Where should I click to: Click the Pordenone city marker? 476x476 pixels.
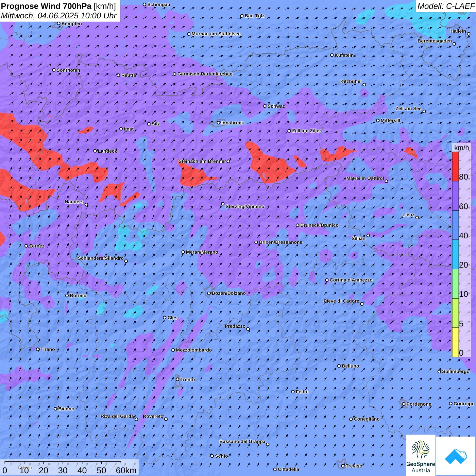click(404, 404)
